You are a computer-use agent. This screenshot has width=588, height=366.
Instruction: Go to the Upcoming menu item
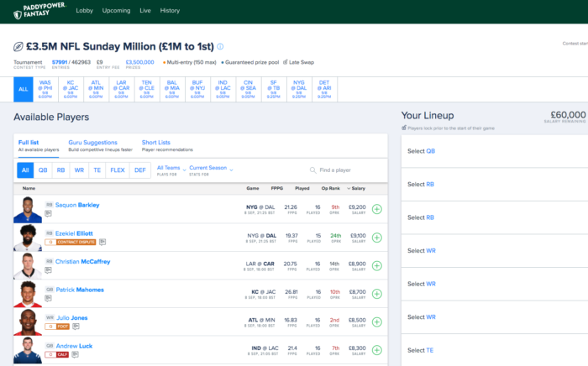[116, 11]
